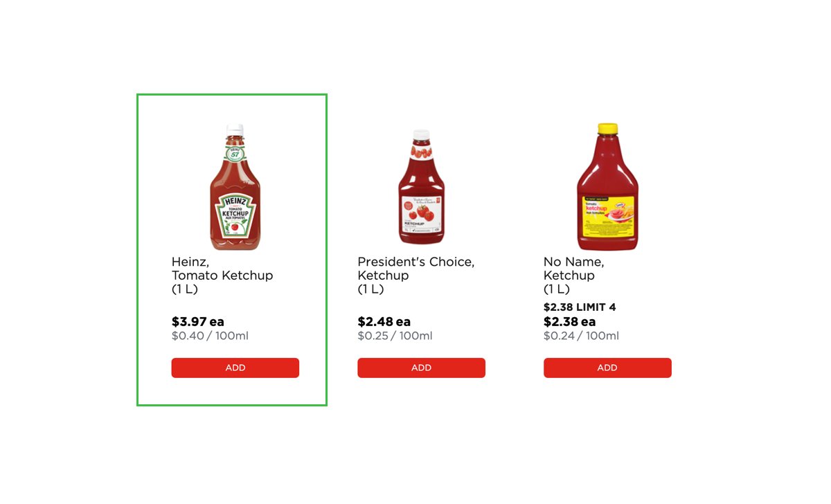This screenshot has width=831, height=504.
Task: Click the green border of the Heinz card
Action: [x=138, y=249]
